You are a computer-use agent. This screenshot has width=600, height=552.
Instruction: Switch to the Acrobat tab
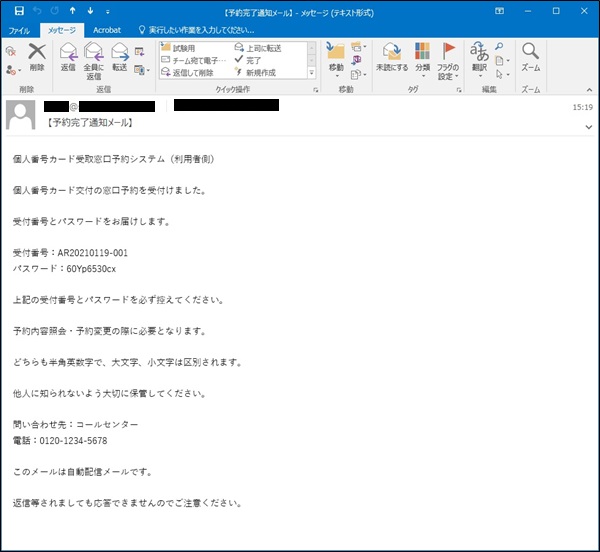tap(107, 31)
